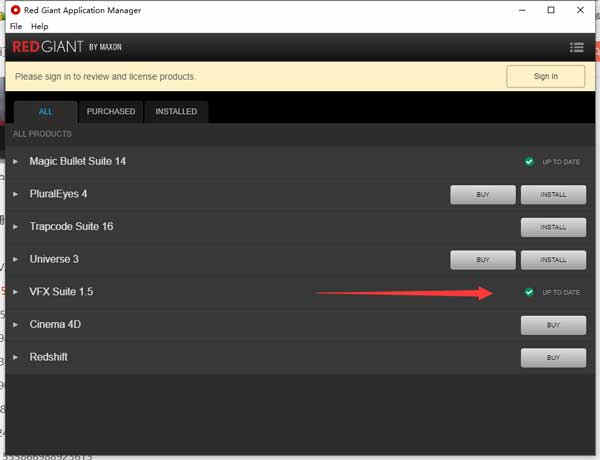This screenshot has height=460, width=600.
Task: Buy Universe 3
Action: [483, 260]
